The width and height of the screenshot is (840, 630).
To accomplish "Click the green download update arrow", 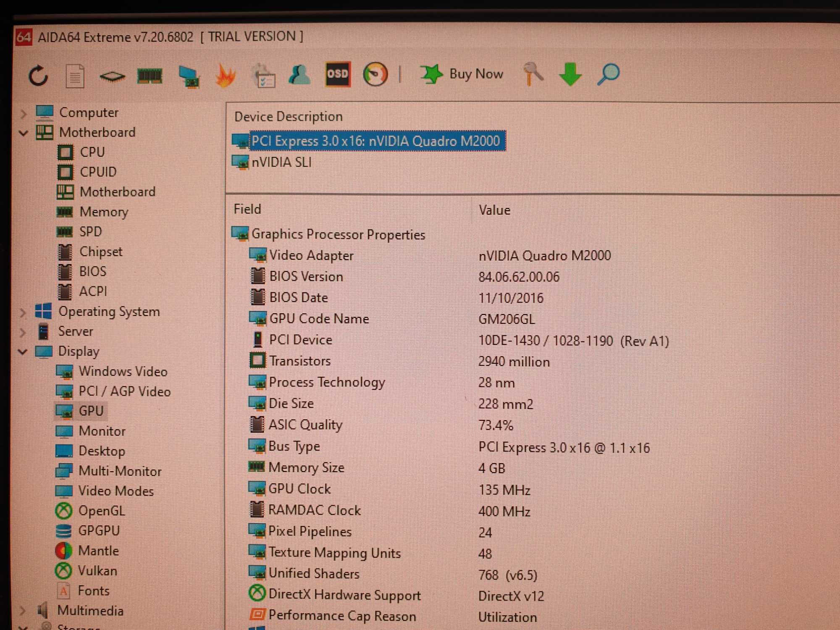I will (x=570, y=74).
